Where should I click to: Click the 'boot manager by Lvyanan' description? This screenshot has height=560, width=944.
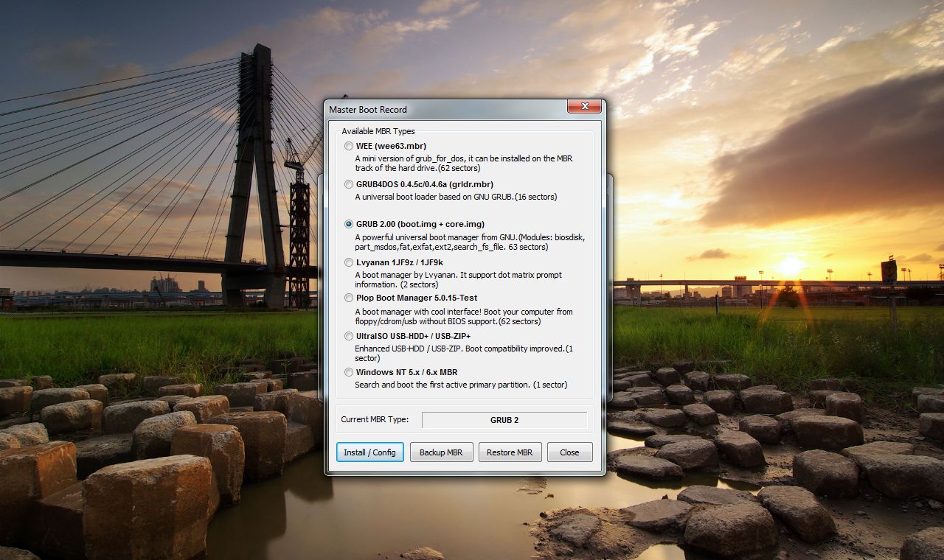(x=458, y=280)
